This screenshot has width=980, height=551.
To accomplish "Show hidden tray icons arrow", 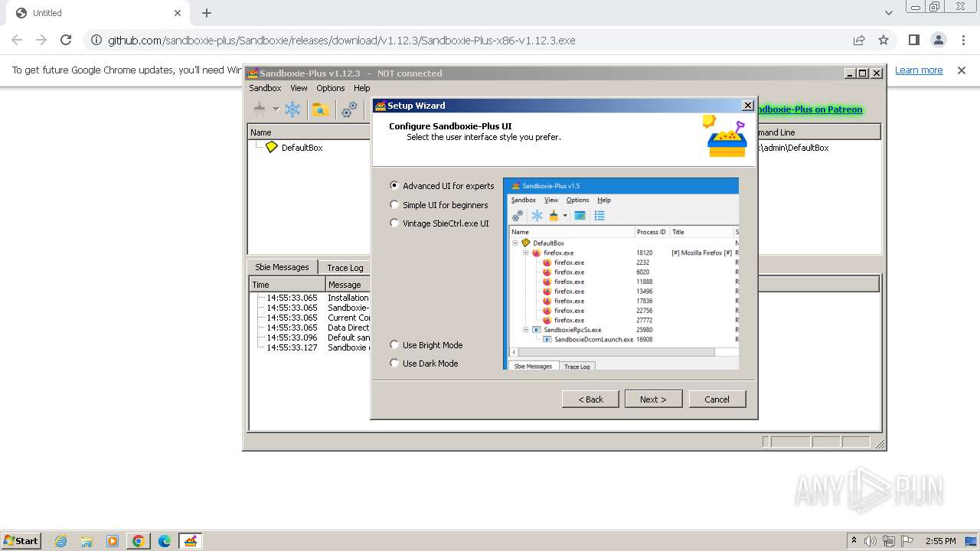I will tap(854, 540).
